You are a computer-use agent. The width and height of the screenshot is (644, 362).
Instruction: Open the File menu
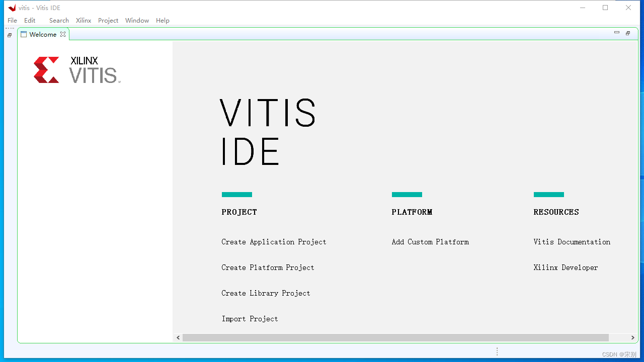pos(12,21)
